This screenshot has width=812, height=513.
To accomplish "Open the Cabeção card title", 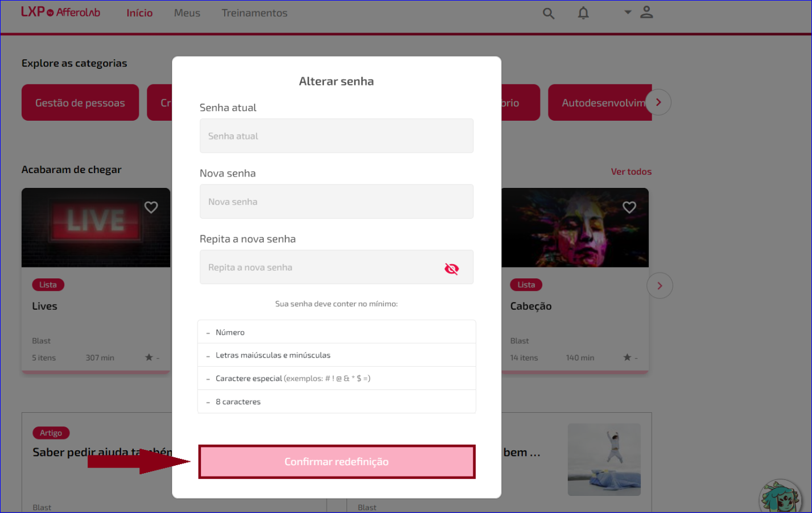I will 531,306.
